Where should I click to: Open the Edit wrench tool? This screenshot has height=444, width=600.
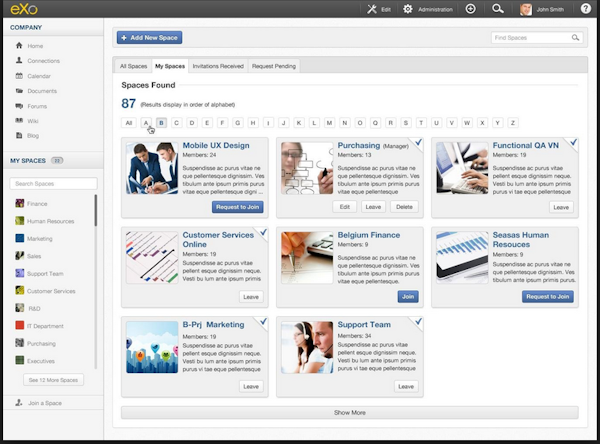tap(372, 9)
